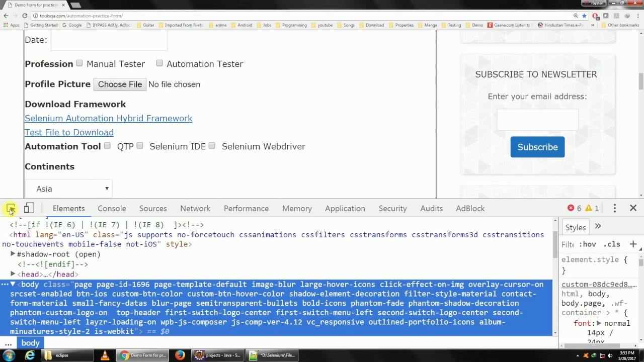644x362 pixels.
Task: Open DevTools customize menu with three dots
Action: click(614, 208)
